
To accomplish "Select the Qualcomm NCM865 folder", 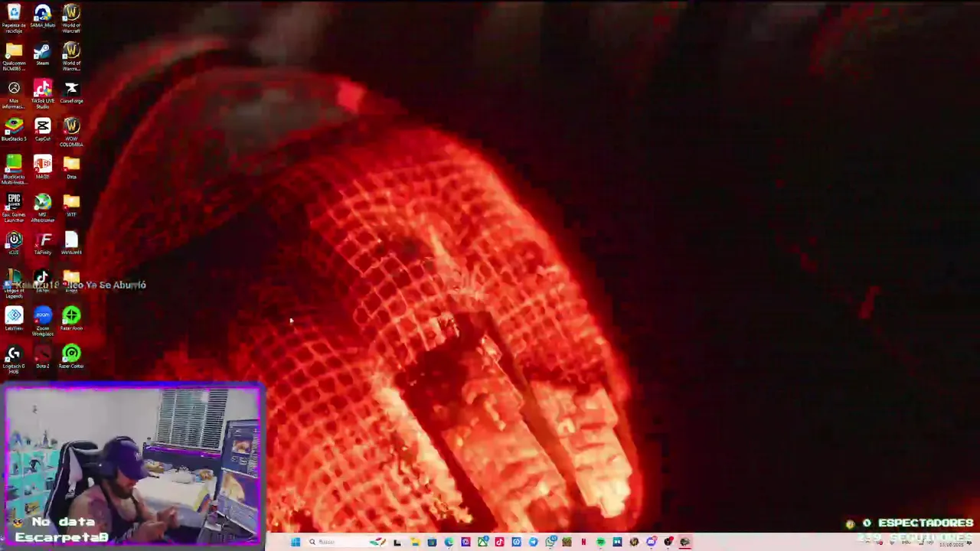I will [14, 57].
